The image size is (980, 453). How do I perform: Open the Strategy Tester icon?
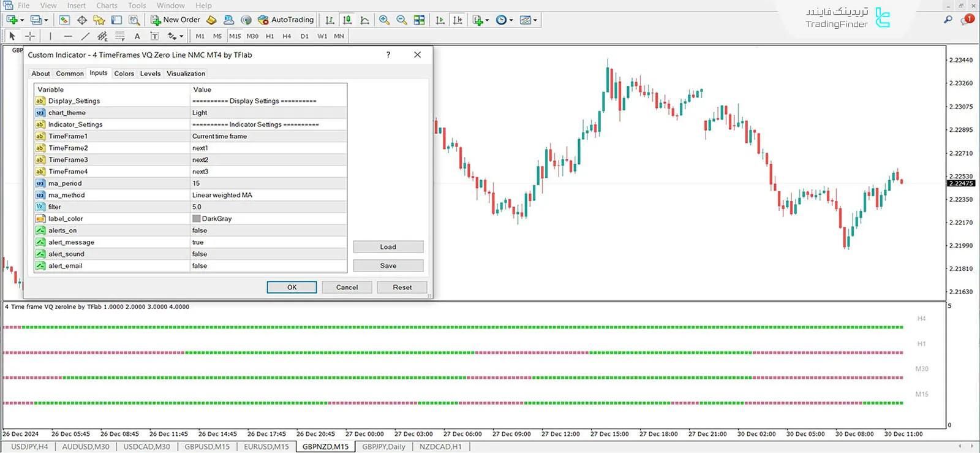(x=134, y=20)
